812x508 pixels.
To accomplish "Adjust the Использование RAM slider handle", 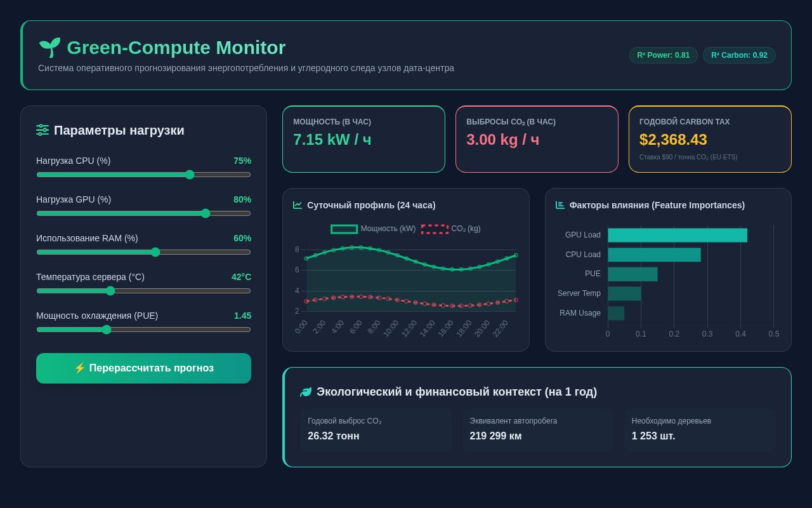I will coord(155,252).
